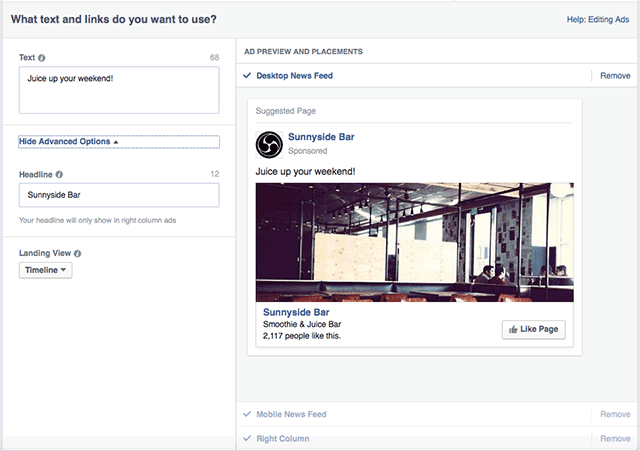Collapse Hide Advanced Options

click(x=68, y=142)
